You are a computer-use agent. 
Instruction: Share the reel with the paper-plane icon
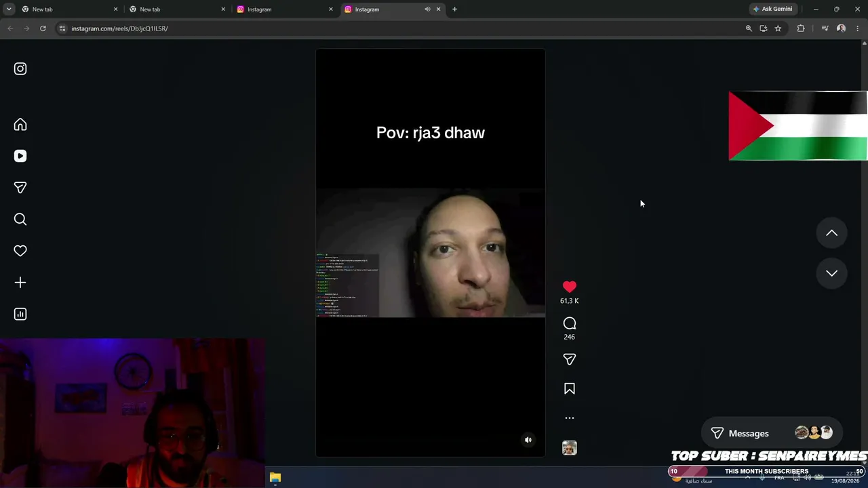[x=570, y=359]
